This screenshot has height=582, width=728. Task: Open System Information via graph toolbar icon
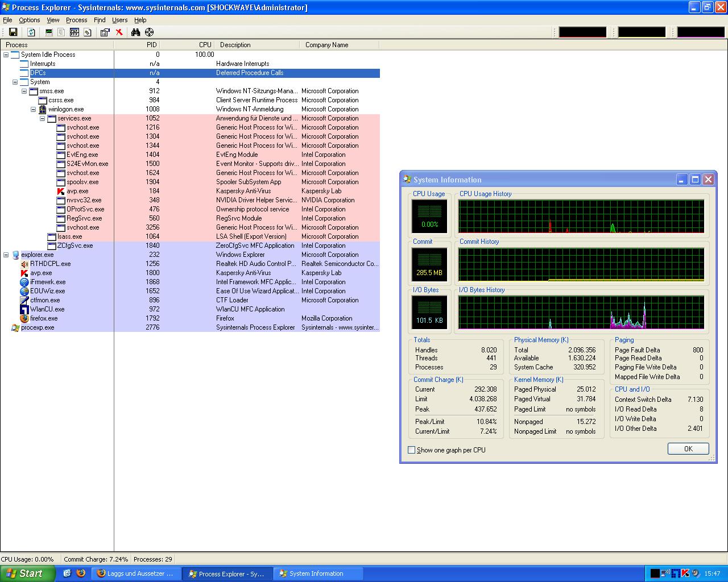point(49,32)
